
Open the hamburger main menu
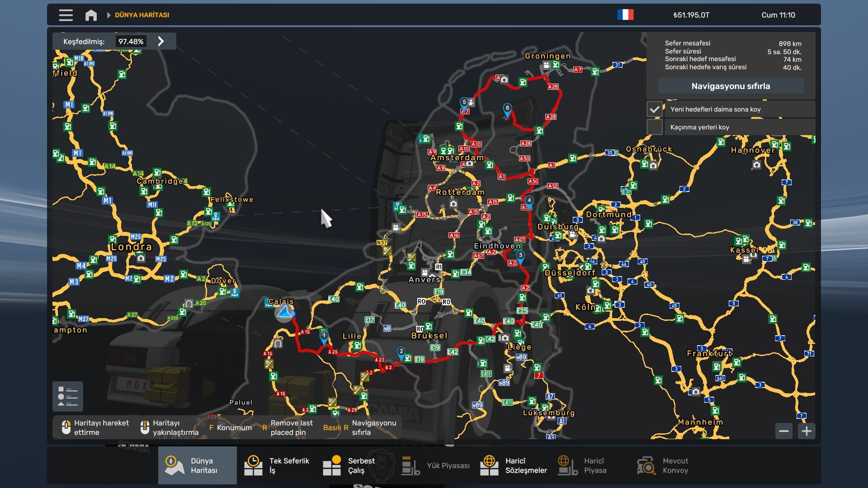pyautogui.click(x=66, y=15)
